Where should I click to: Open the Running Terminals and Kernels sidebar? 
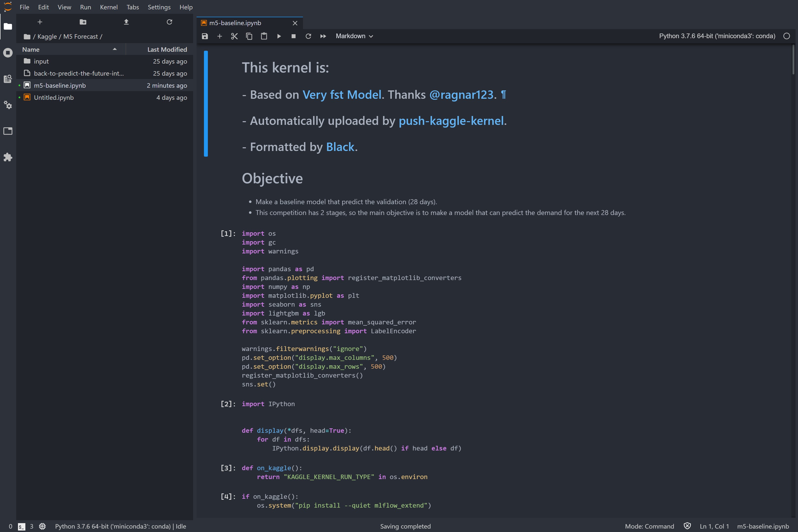(8, 53)
